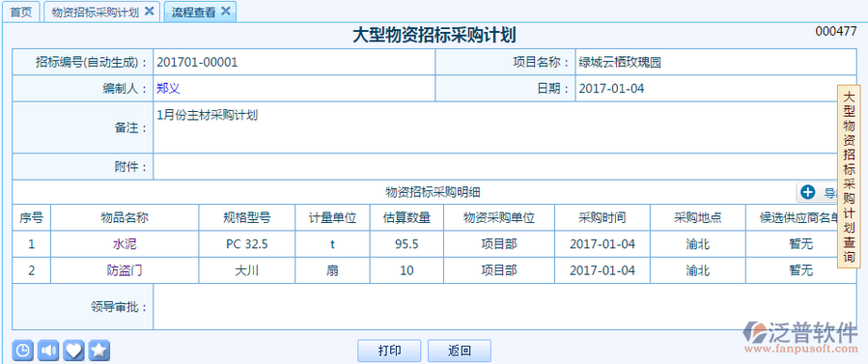Click the speaker announcement icon

48,350
